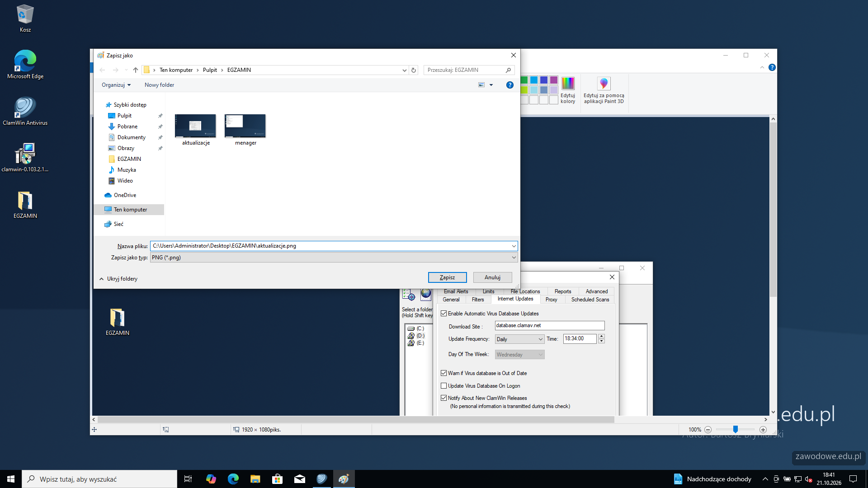The height and width of the screenshot is (488, 868).
Task: Open the Scheduled Scans tab
Action: (x=590, y=300)
